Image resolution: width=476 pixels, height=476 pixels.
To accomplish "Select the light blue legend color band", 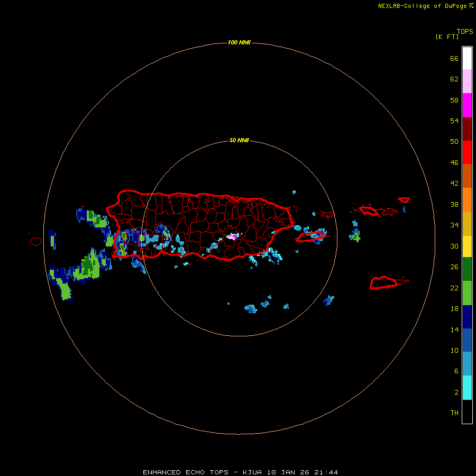I will click(467, 364).
